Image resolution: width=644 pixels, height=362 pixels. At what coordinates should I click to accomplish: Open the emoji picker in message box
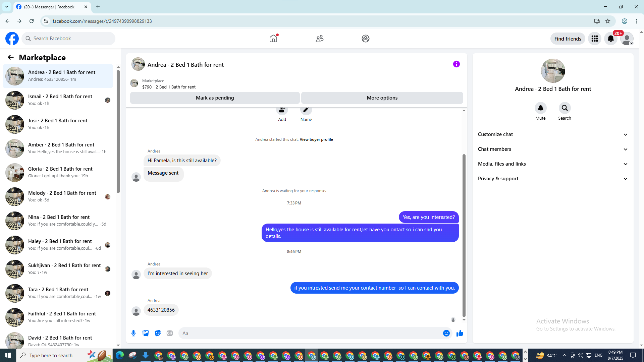tap(446, 333)
